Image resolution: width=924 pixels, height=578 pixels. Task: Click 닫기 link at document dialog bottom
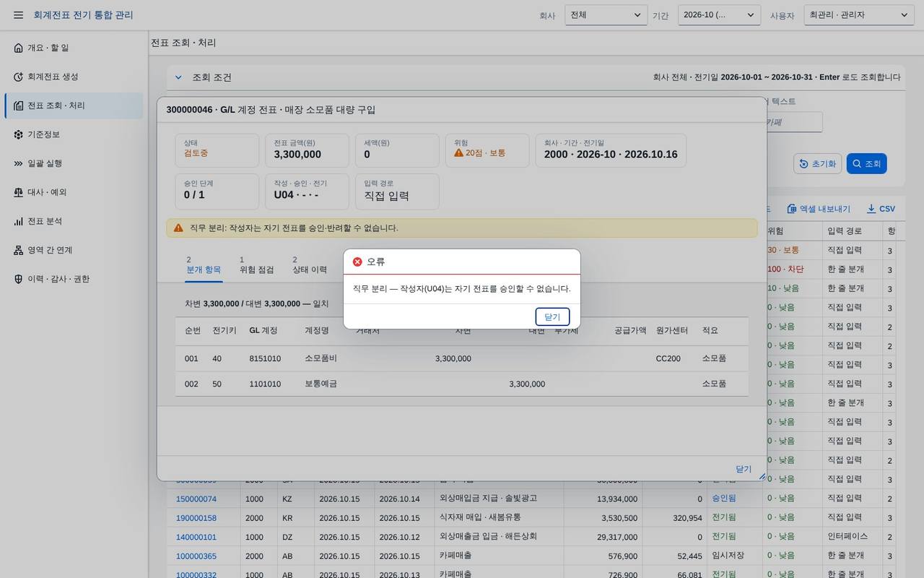click(744, 469)
